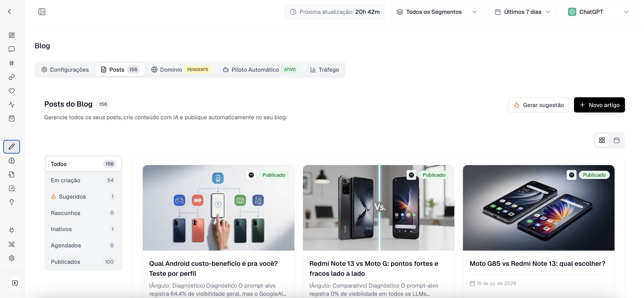
Task: Open the shopping bag icon in sidebar
Action: [x=12, y=119]
